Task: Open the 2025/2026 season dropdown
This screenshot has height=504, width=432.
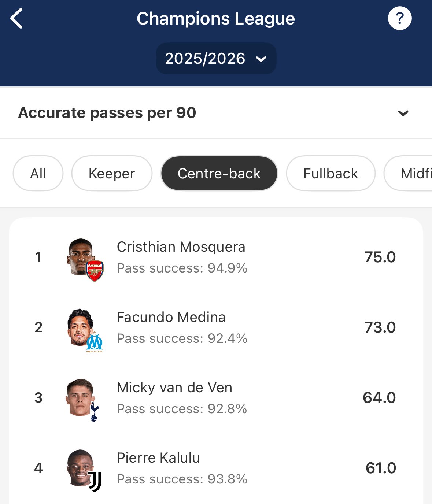Action: 216,59
